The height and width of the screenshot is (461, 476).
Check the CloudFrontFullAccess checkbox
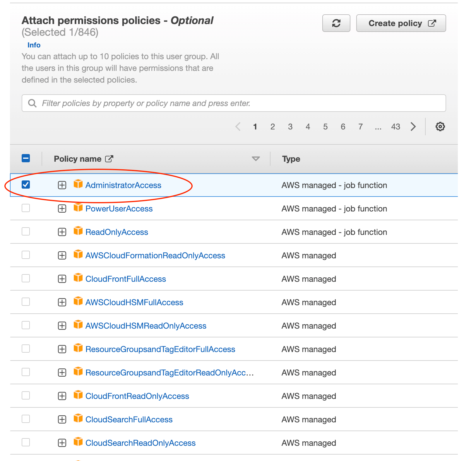tap(26, 278)
